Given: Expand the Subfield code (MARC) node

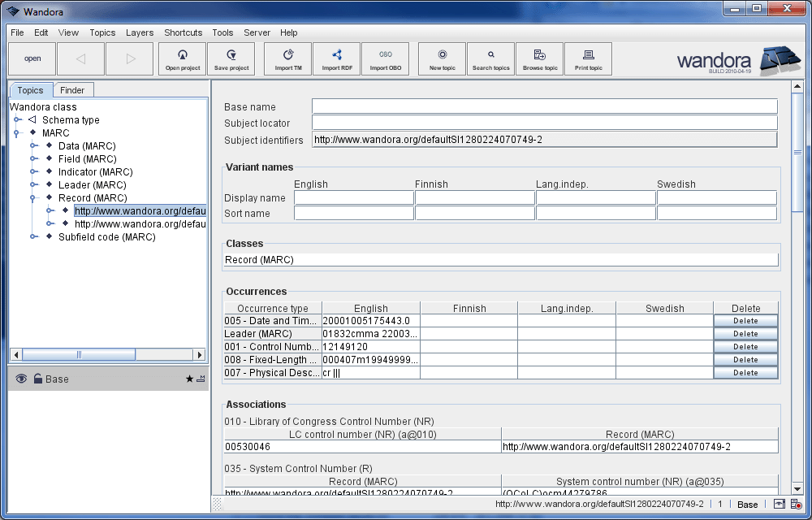Looking at the screenshot, I should (34, 236).
